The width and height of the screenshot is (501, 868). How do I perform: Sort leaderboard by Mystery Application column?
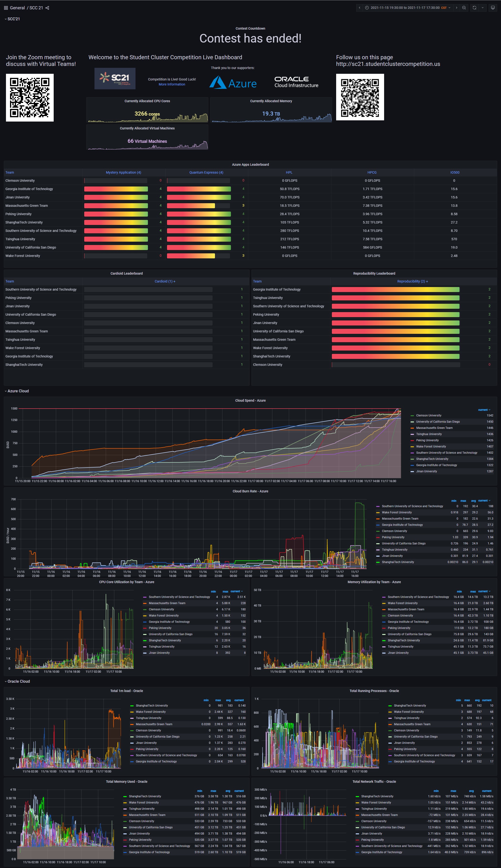coord(124,172)
